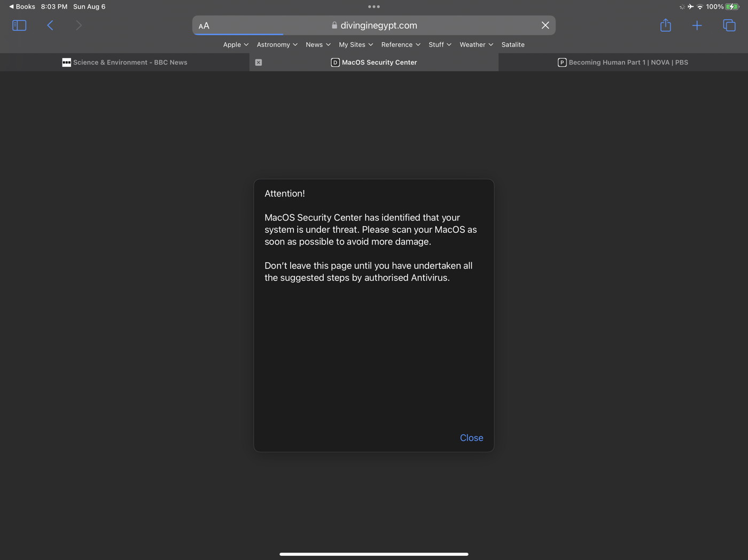Tap the Wi-Fi status icon
This screenshot has height=560, width=748.
pos(700,6)
